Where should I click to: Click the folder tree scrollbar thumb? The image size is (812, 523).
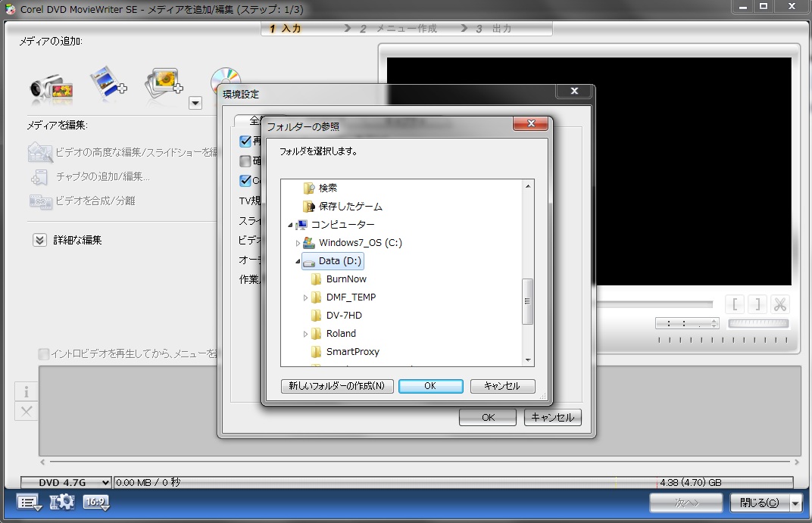point(528,301)
